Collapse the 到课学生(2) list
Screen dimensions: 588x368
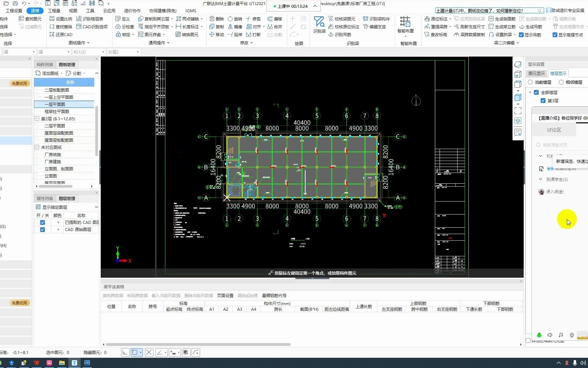pos(541,179)
